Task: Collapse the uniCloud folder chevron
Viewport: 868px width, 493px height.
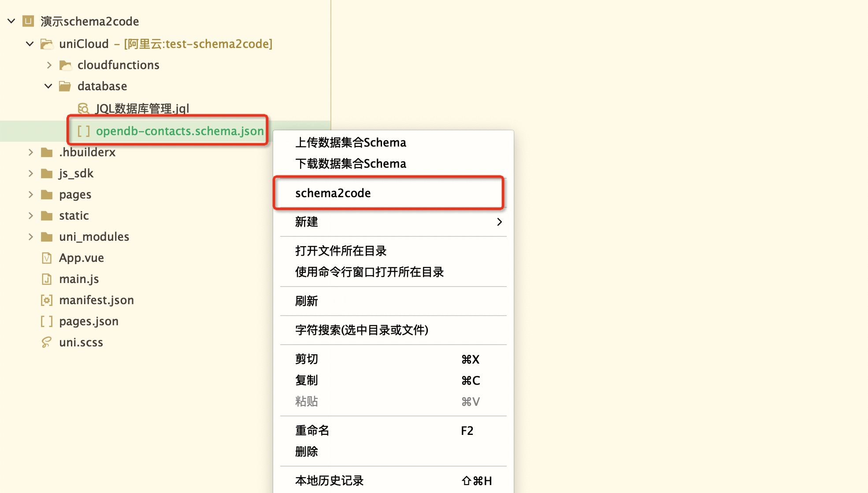Action: [30, 44]
